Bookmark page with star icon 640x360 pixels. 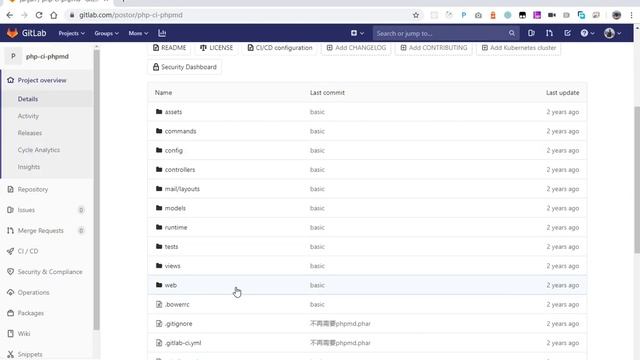pyautogui.click(x=416, y=15)
